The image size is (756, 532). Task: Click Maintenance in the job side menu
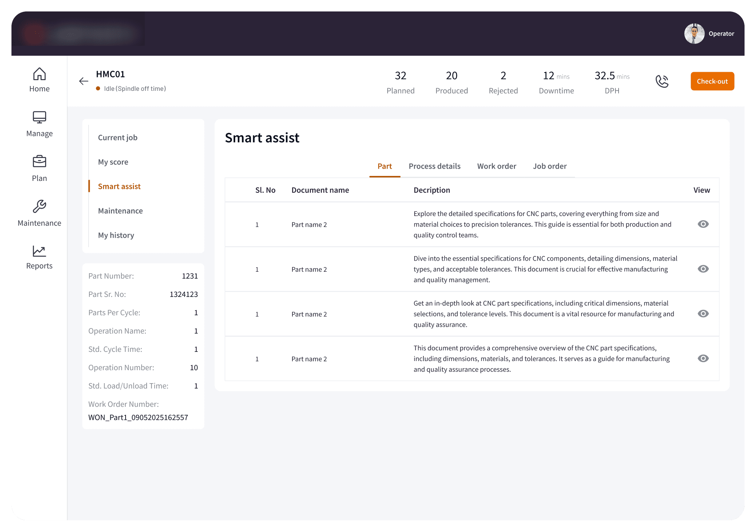pos(120,211)
